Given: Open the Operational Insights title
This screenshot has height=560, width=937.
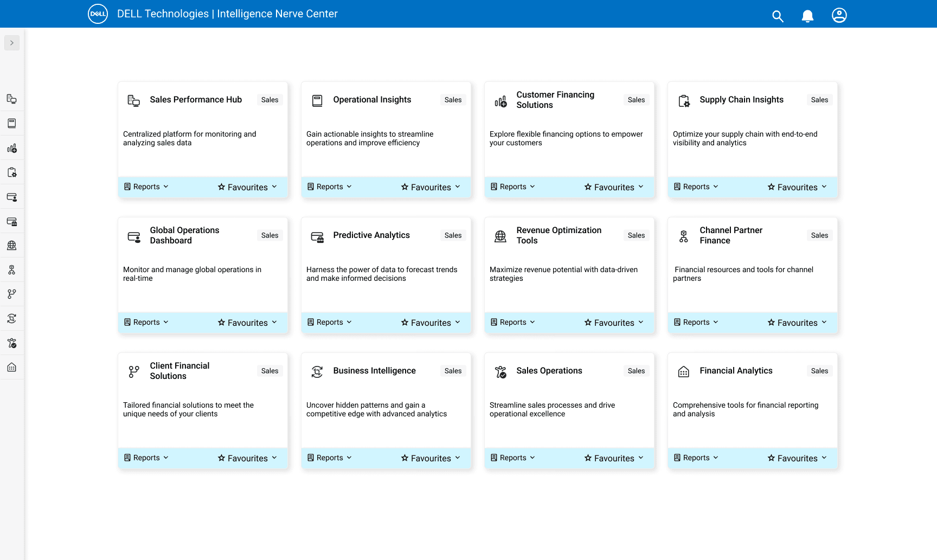Looking at the screenshot, I should [x=372, y=100].
